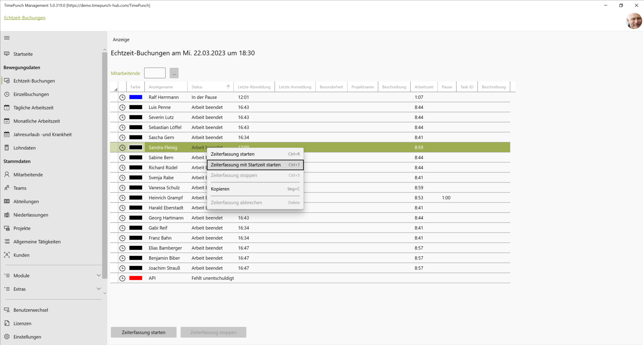
Task: Expand the Extras section
Action: click(99, 289)
